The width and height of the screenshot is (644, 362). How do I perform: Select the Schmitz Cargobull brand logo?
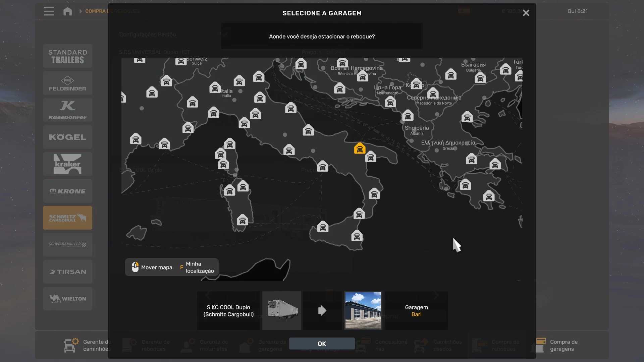click(x=67, y=218)
